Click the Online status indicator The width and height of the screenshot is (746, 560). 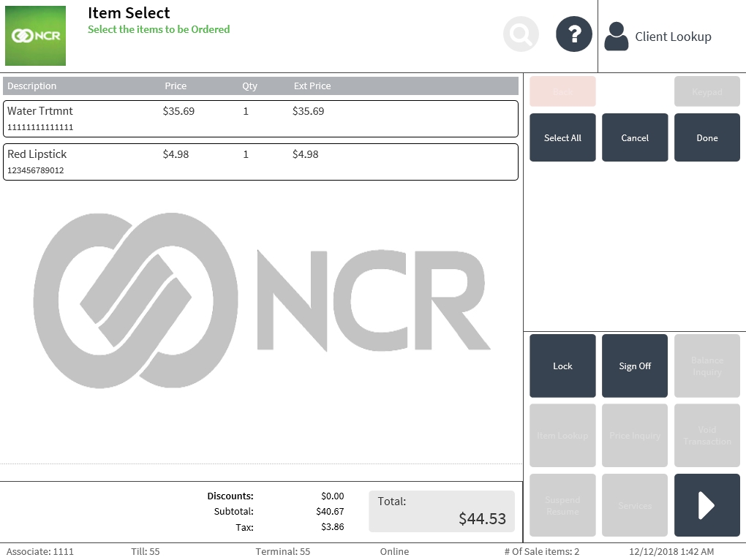tap(394, 551)
